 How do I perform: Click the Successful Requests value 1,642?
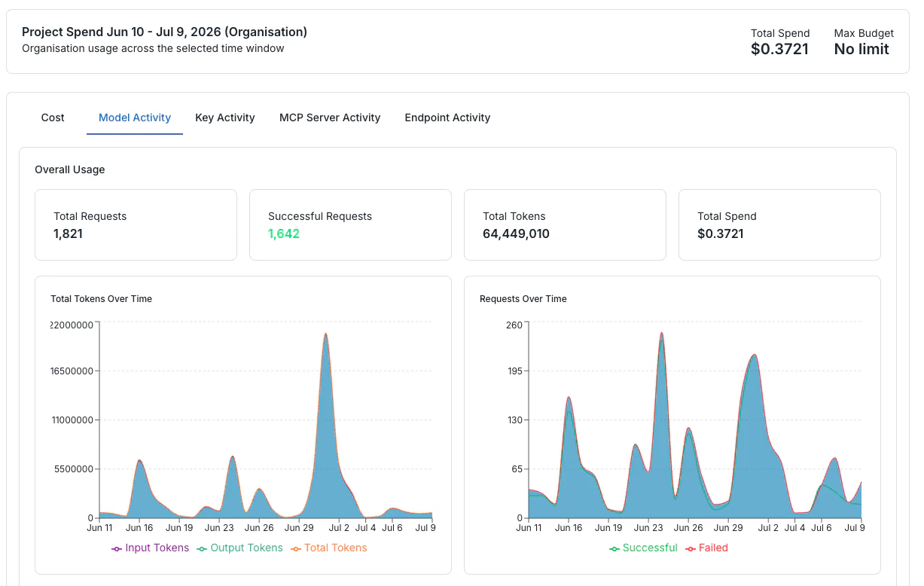pos(284,233)
